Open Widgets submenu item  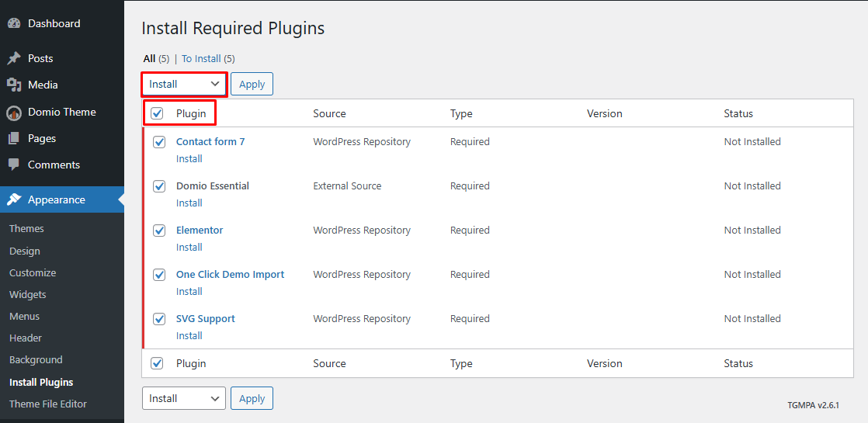pyautogui.click(x=28, y=295)
